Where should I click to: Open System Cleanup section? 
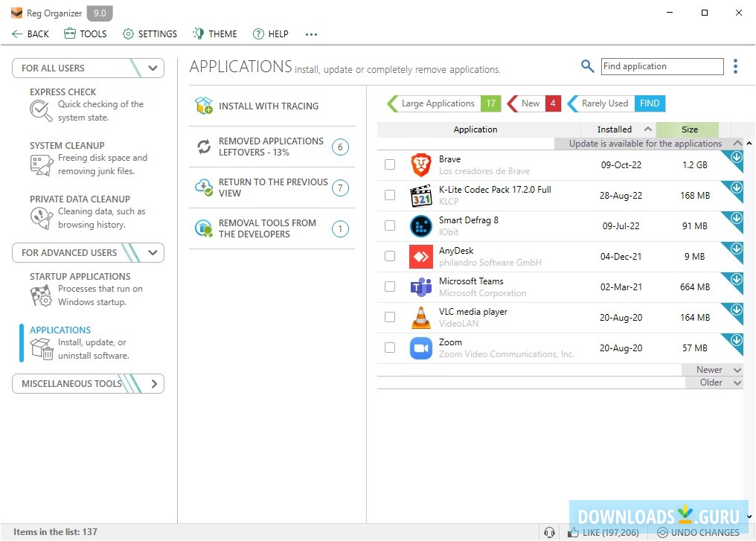(x=89, y=159)
